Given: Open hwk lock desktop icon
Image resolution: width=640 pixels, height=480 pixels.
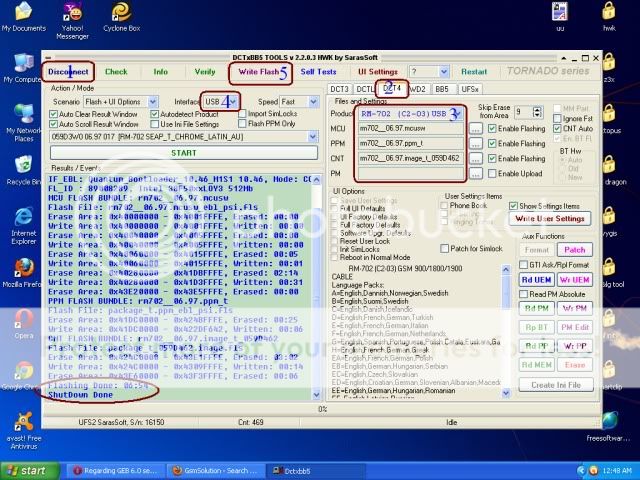Looking at the screenshot, I should (609, 16).
